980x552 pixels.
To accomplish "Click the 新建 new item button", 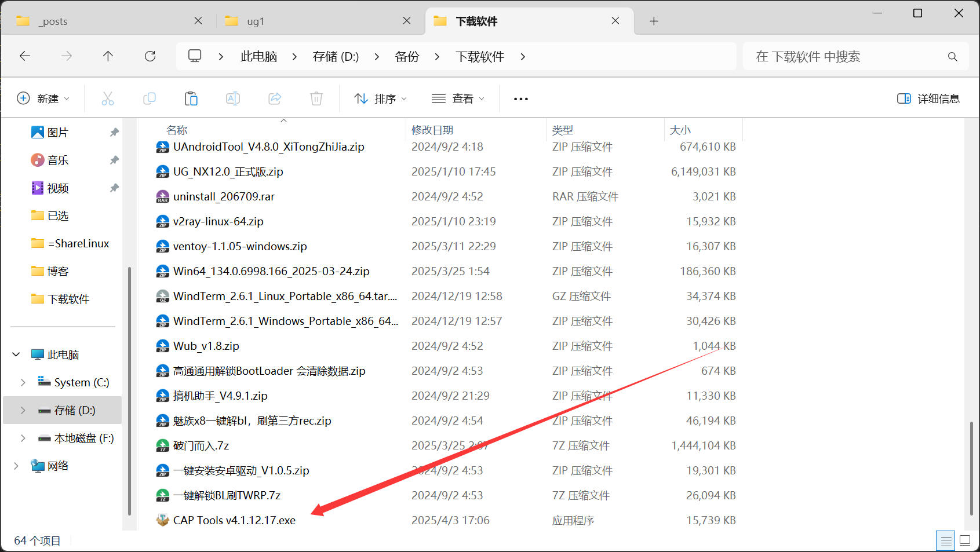I will click(x=43, y=98).
